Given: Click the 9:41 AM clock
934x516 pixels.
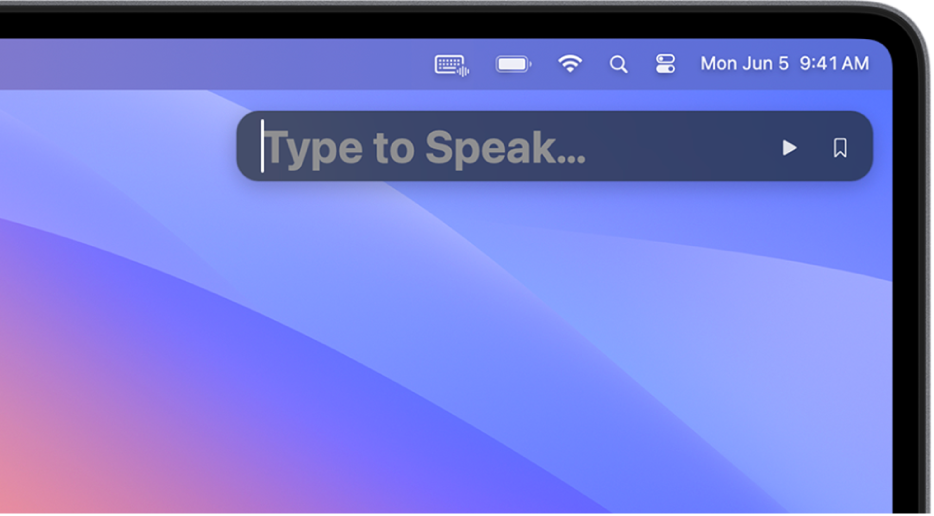Looking at the screenshot, I should pos(834,64).
